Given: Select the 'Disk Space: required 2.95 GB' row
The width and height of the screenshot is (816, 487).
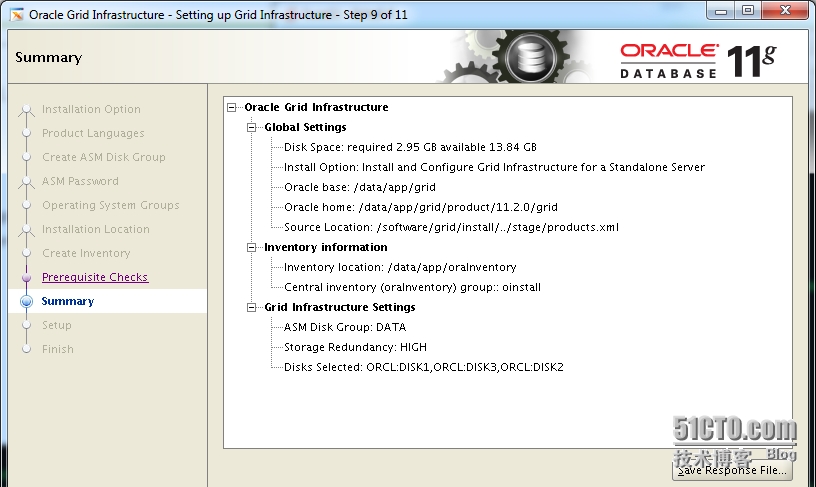Looking at the screenshot, I should (x=410, y=147).
